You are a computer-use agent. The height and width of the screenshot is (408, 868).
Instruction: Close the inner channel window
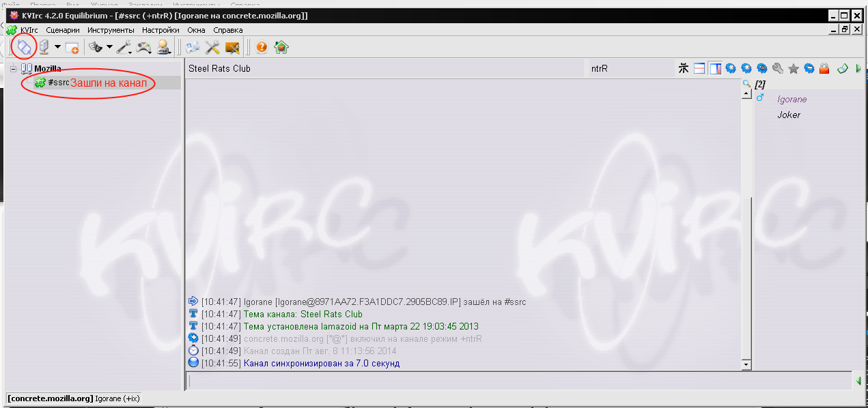pos(856,30)
